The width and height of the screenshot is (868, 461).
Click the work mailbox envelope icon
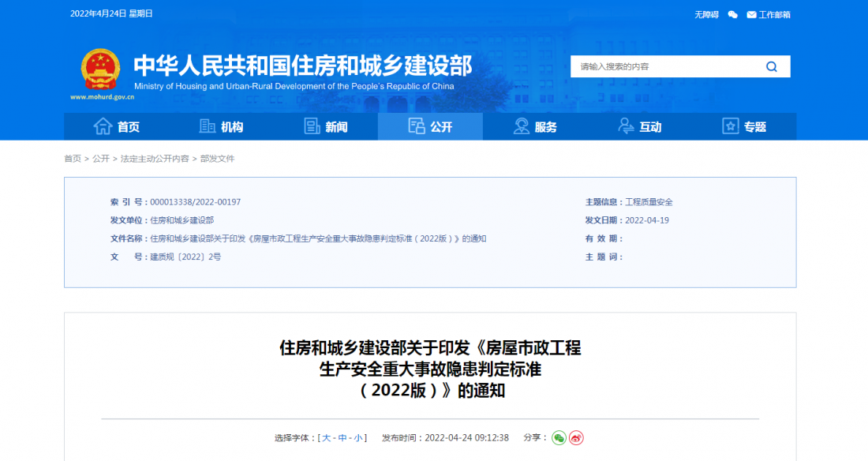pos(751,14)
